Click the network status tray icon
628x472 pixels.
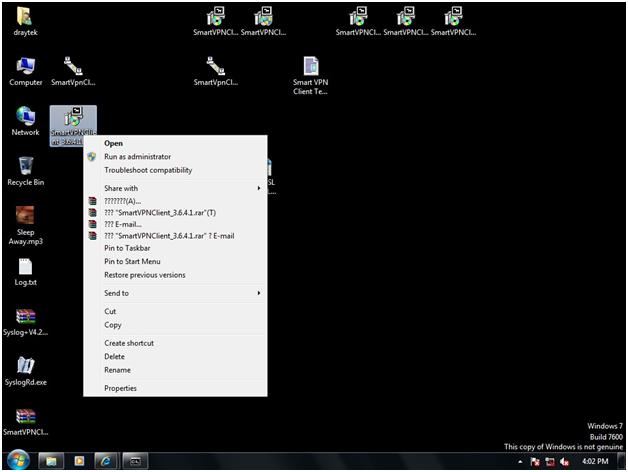pyautogui.click(x=550, y=462)
